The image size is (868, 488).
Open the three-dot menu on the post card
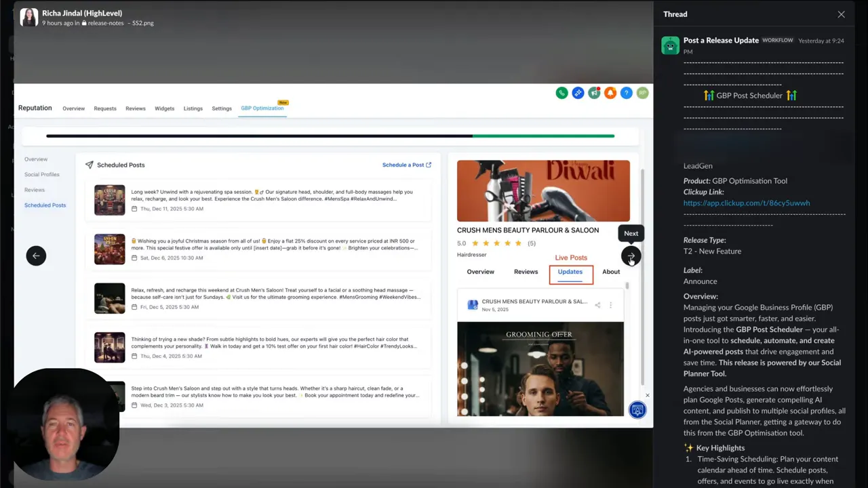[x=610, y=305]
